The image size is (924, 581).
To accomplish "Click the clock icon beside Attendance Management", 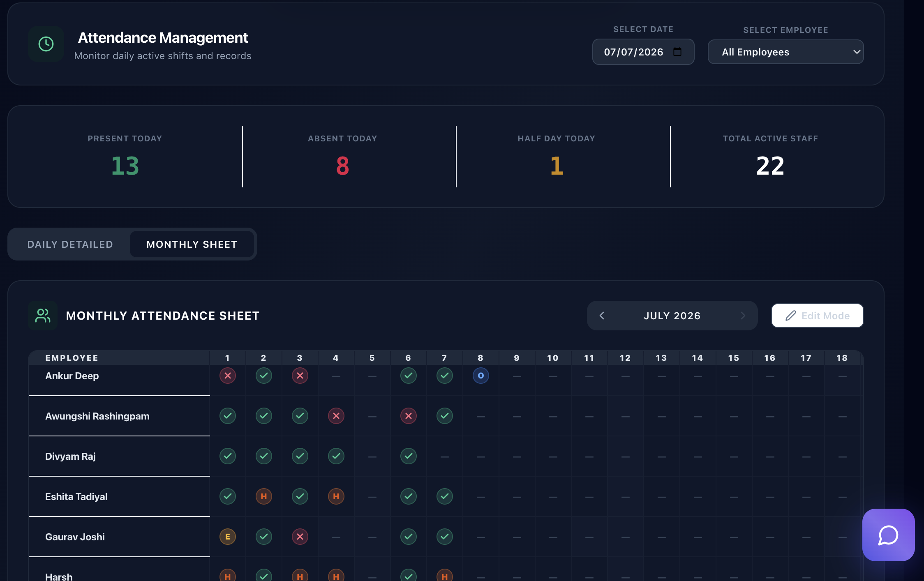I will coord(46,44).
